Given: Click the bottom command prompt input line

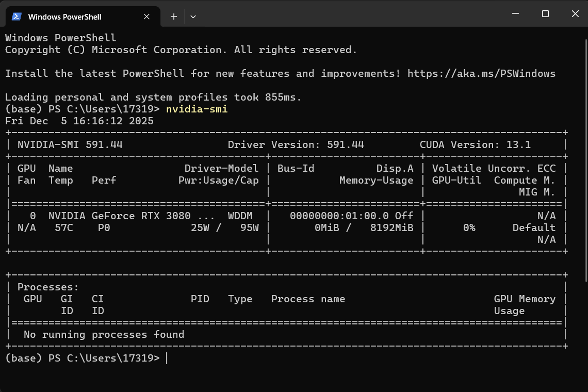Looking at the screenshot, I should click(x=86, y=358).
